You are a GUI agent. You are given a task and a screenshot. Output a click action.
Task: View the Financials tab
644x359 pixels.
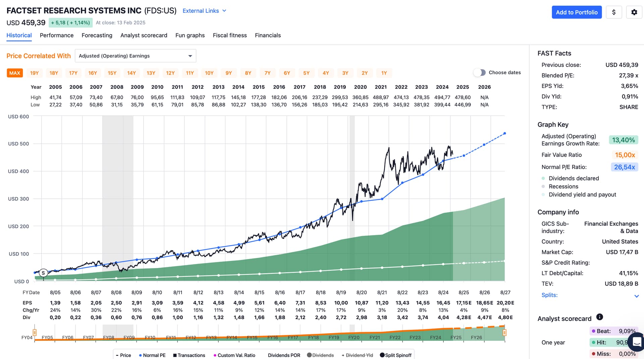click(x=268, y=35)
